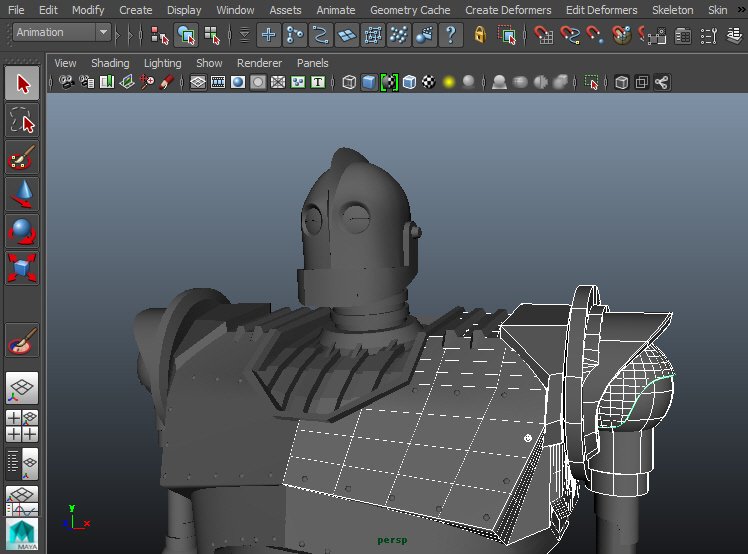The height and width of the screenshot is (554, 748).
Task: Click the bookmarks icon
Action: coord(106,82)
